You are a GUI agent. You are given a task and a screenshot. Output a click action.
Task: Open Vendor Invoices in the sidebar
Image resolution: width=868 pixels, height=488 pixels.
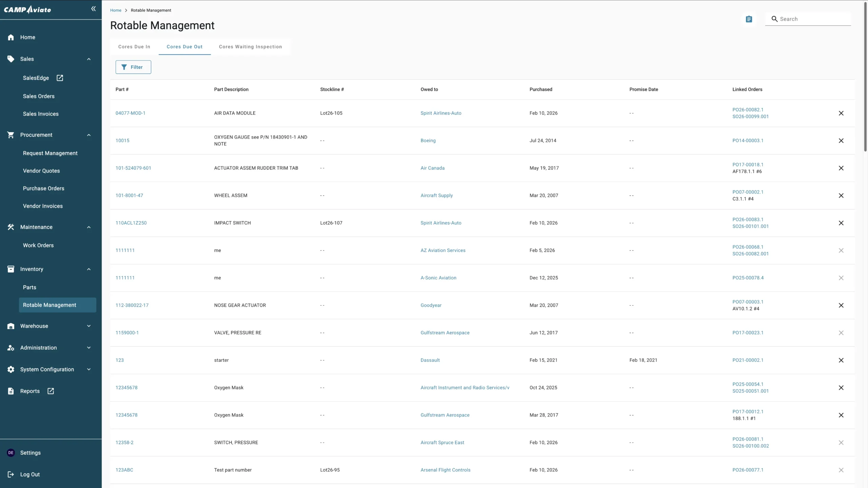click(x=43, y=206)
